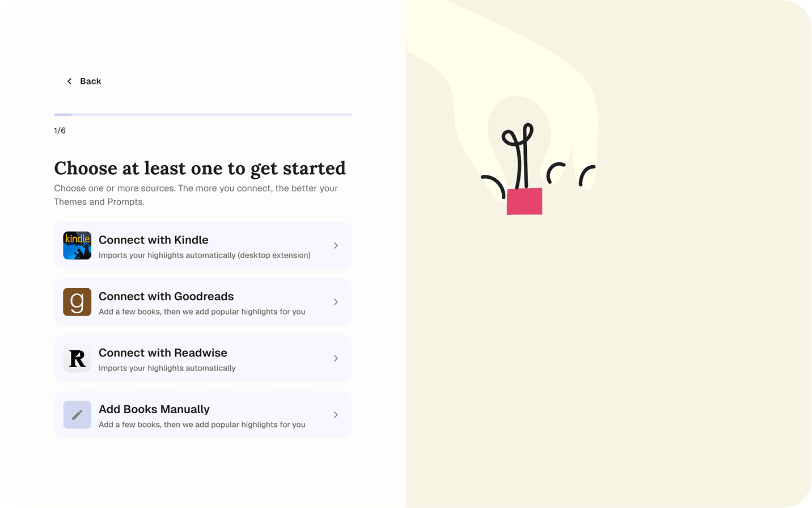812x508 pixels.
Task: Click the brown Goodreads logo icon
Action: point(77,302)
